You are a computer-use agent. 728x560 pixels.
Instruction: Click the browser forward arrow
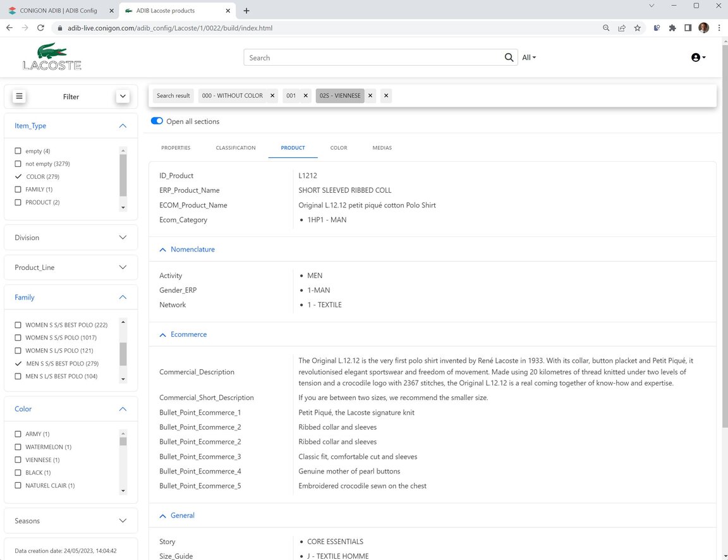pyautogui.click(x=25, y=28)
